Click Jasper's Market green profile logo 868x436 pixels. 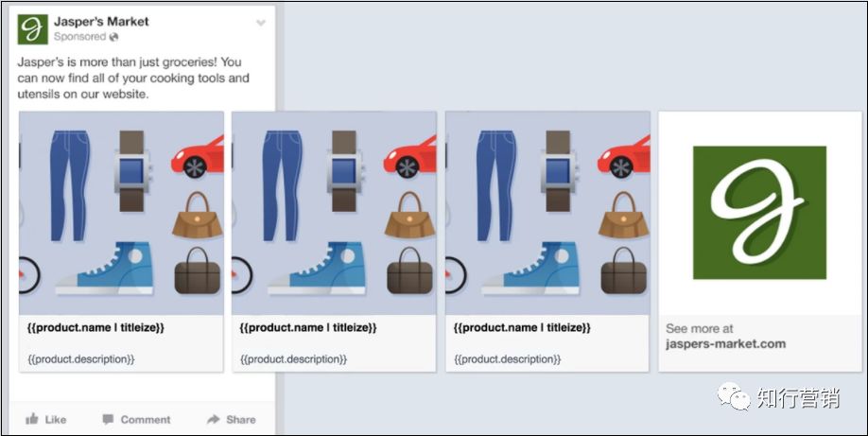coord(33,29)
